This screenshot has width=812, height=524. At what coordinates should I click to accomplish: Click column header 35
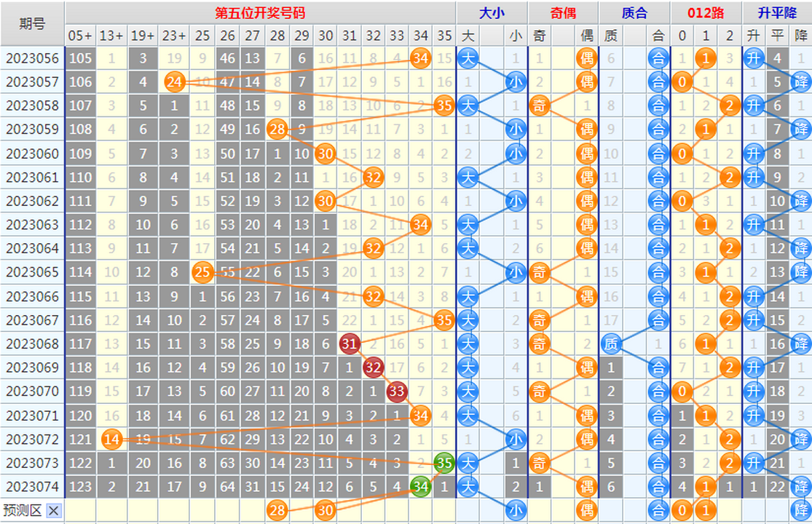pos(444,36)
